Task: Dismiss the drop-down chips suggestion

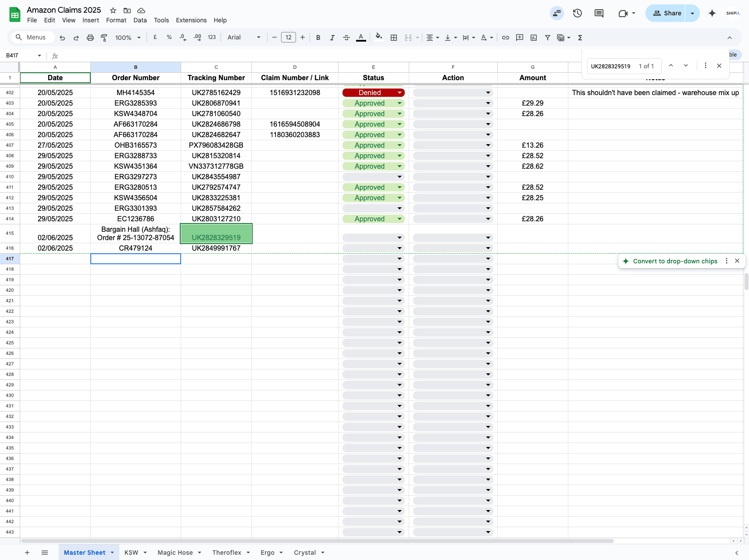Action: click(x=737, y=261)
